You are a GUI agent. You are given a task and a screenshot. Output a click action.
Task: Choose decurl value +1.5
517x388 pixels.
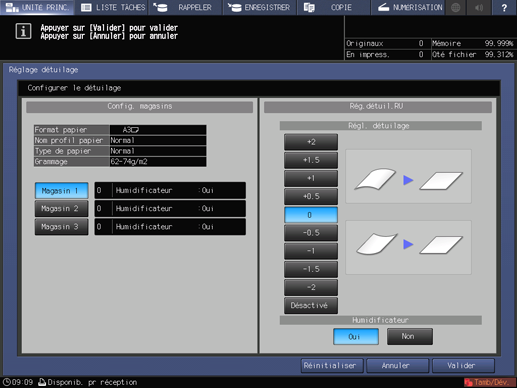pos(311,160)
